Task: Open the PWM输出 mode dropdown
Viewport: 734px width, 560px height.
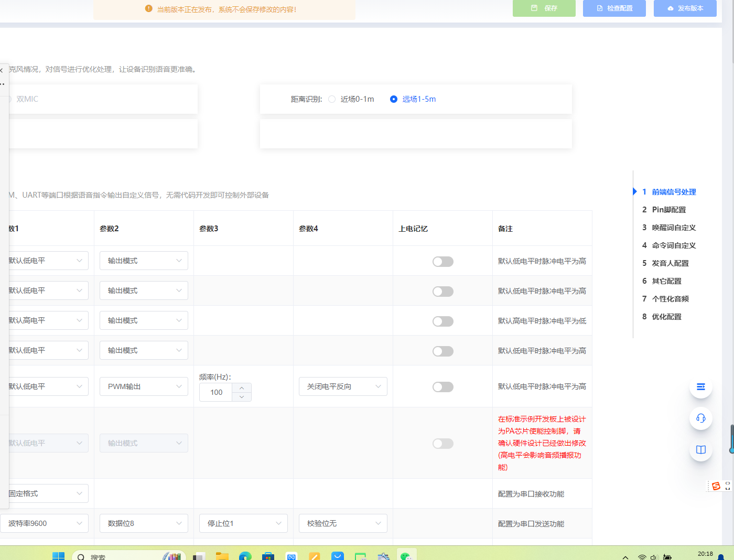Action: coord(144,386)
